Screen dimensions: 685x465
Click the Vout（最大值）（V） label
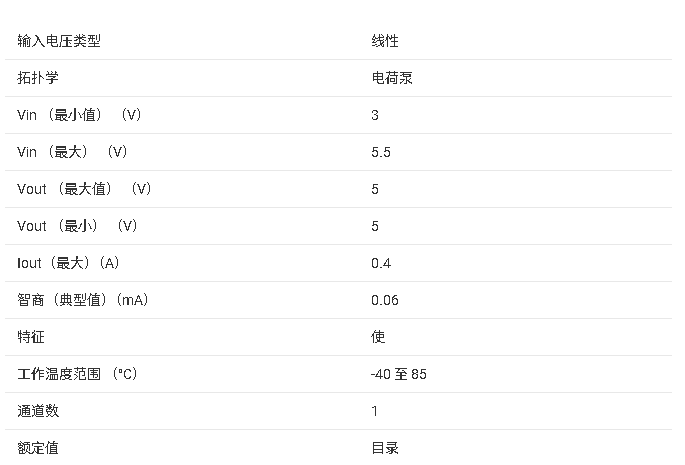click(85, 189)
